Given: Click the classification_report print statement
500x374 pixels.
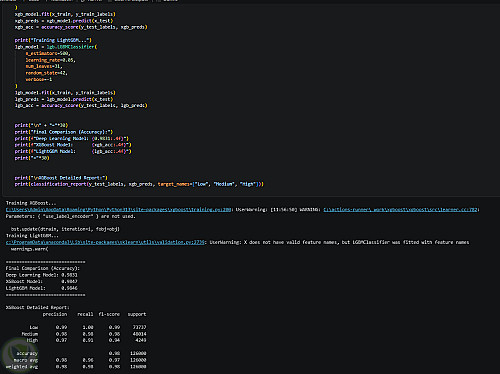Looking at the screenshot, I should pyautogui.click(x=139, y=184).
